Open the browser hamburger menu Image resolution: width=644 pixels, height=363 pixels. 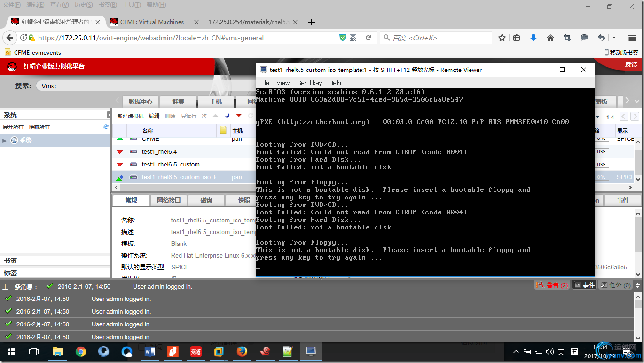click(x=632, y=38)
